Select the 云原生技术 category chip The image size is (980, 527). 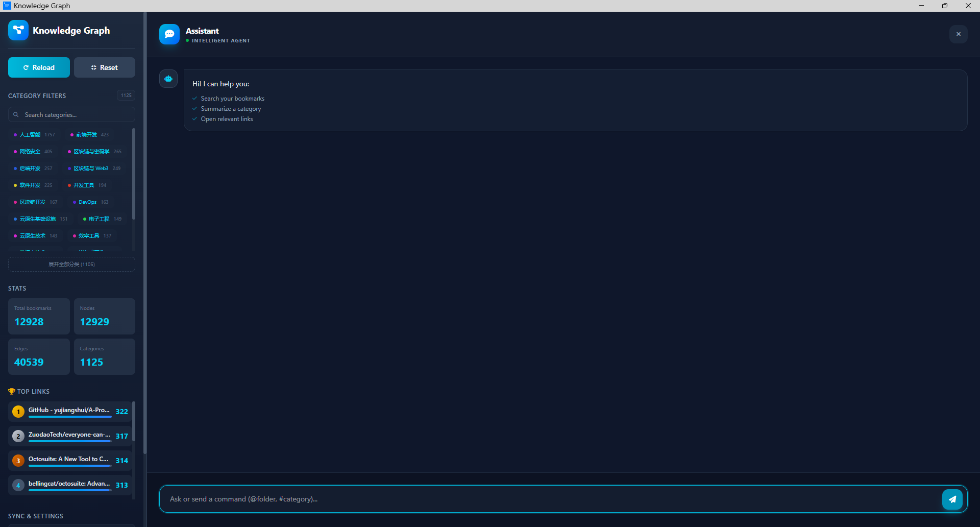tap(36, 236)
